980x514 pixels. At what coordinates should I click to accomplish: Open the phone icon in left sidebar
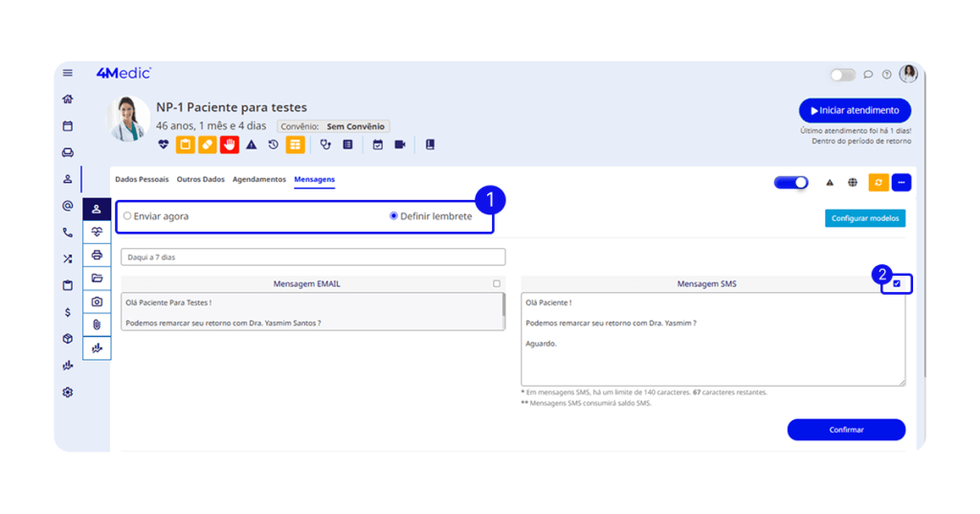[x=67, y=232]
